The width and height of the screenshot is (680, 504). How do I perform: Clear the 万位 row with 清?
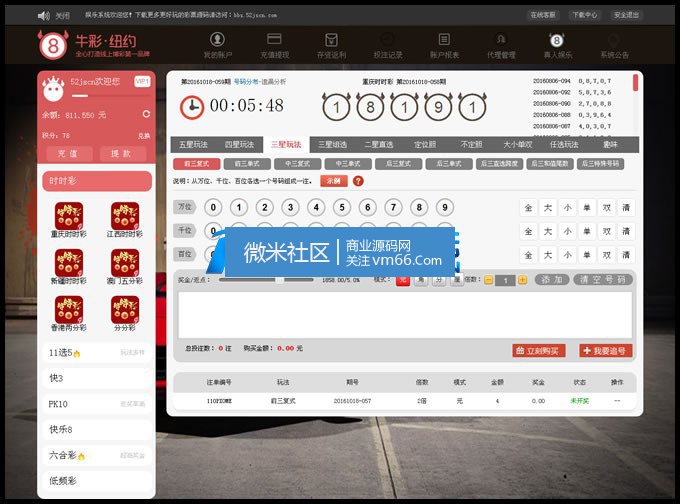click(x=626, y=208)
